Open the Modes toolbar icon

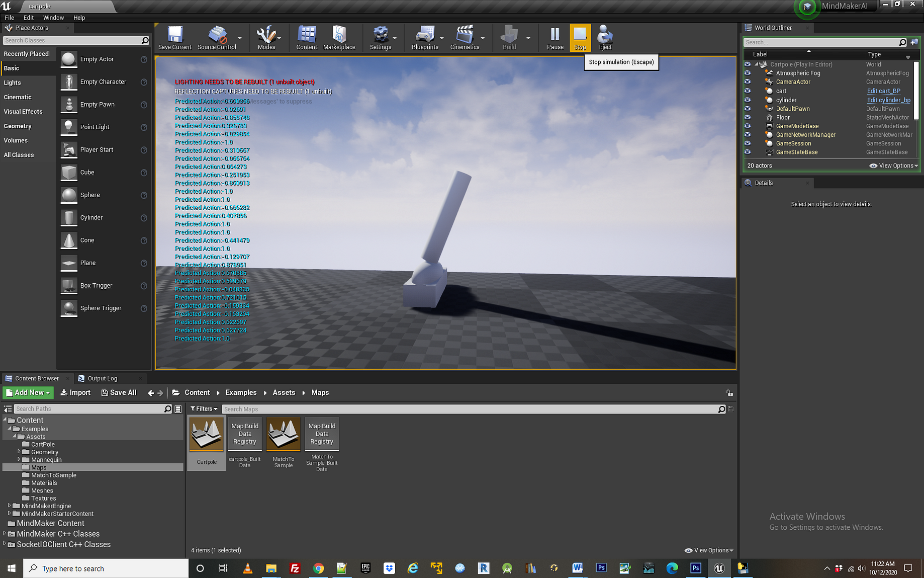pyautogui.click(x=266, y=38)
